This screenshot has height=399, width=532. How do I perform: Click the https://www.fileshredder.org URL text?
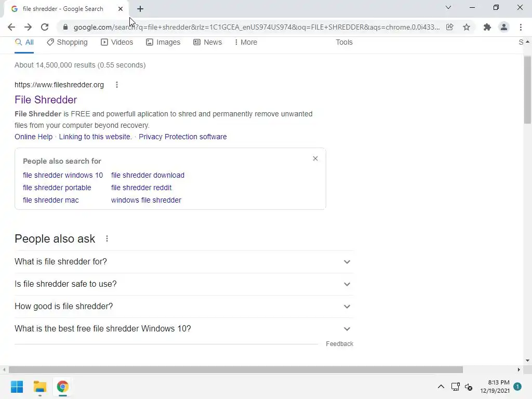click(x=59, y=85)
